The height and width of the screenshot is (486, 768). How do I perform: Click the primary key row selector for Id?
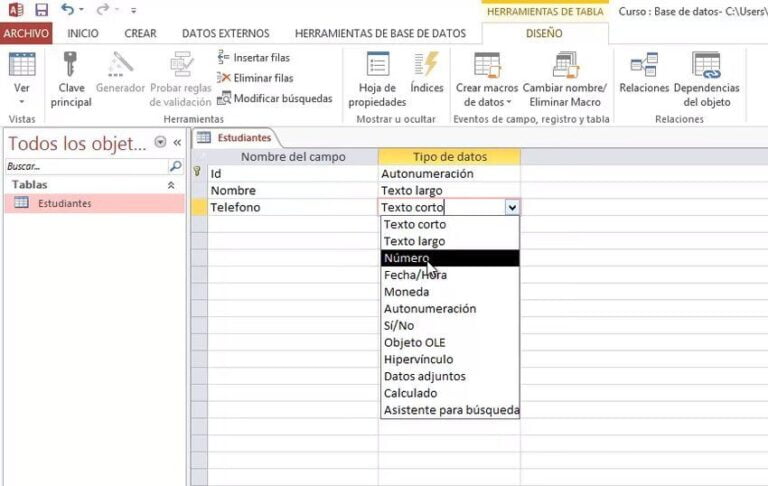(199, 173)
